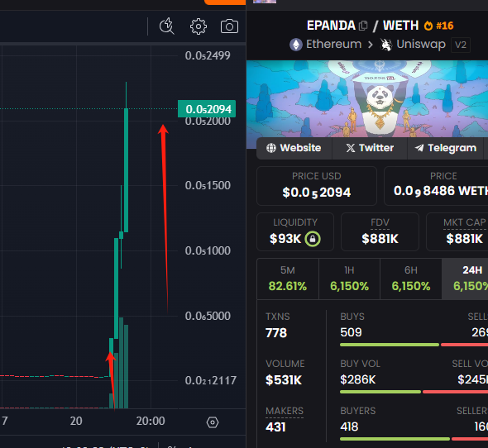Click the V2 version badge
The width and height of the screenshot is (488, 448).
[461, 45]
